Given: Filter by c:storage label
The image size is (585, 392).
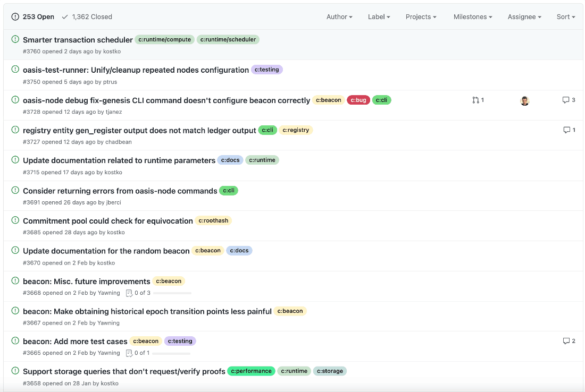Looking at the screenshot, I should click(x=330, y=371).
